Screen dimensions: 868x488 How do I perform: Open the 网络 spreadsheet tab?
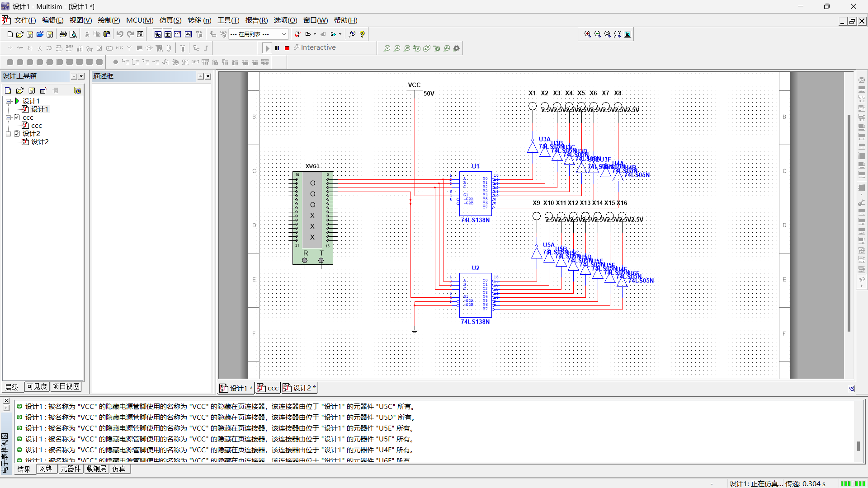click(46, 469)
